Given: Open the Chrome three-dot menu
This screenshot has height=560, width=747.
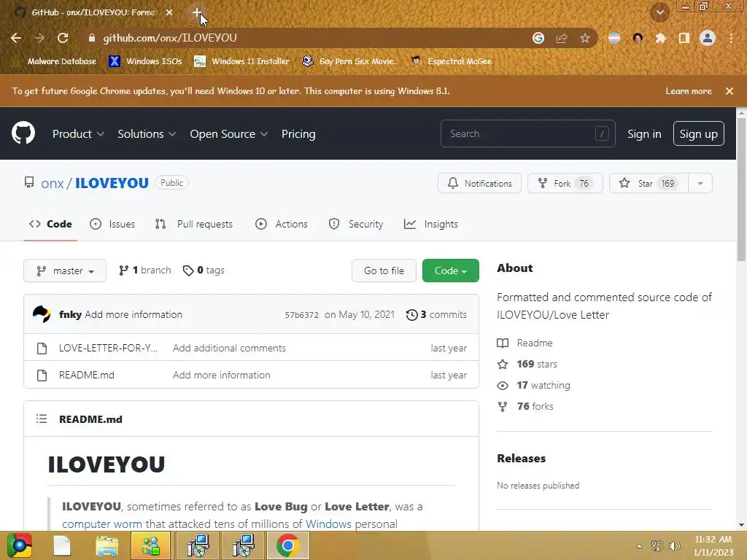Looking at the screenshot, I should pos(731,38).
